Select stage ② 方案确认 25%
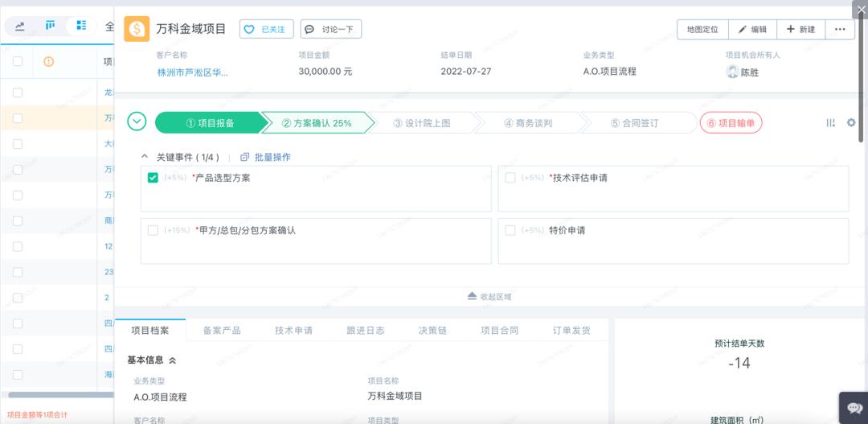Image resolution: width=868 pixels, height=424 pixels. tap(317, 123)
